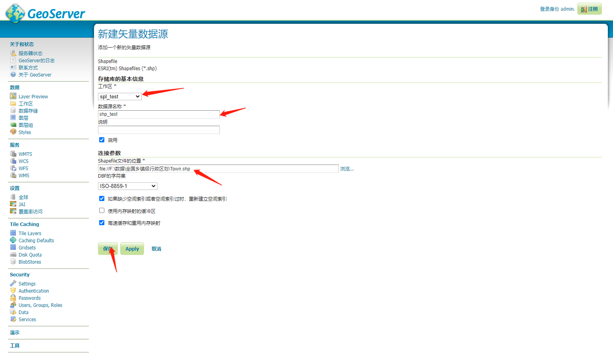This screenshot has width=613, height=364.
Task: Expand the spl_test workspace selector
Action: point(119,96)
